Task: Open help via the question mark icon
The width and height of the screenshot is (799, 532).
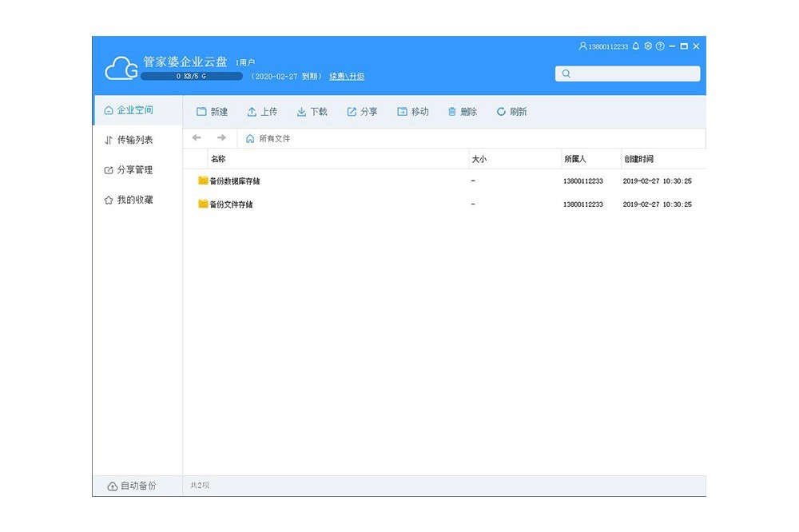Action: [x=660, y=46]
